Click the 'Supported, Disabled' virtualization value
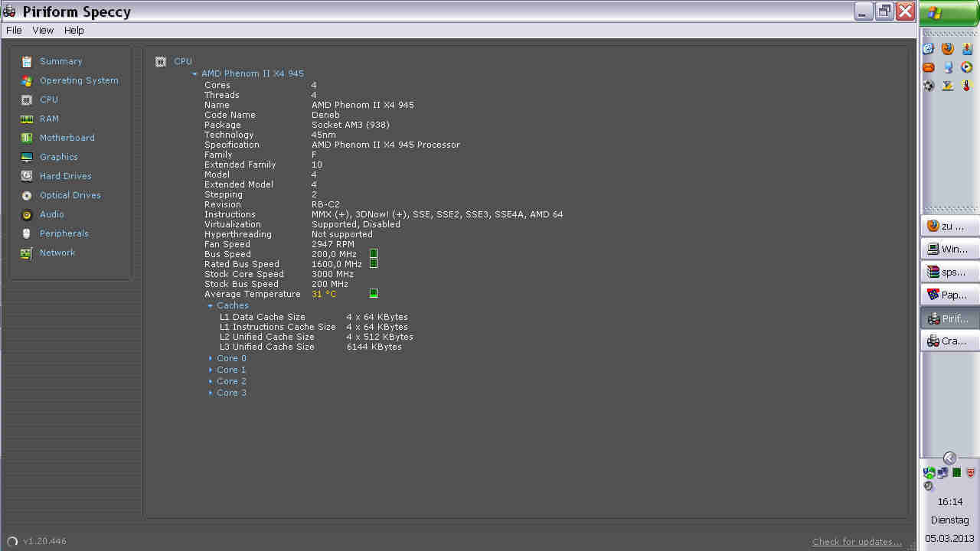Screen dimensions: 980x551 point(356,224)
